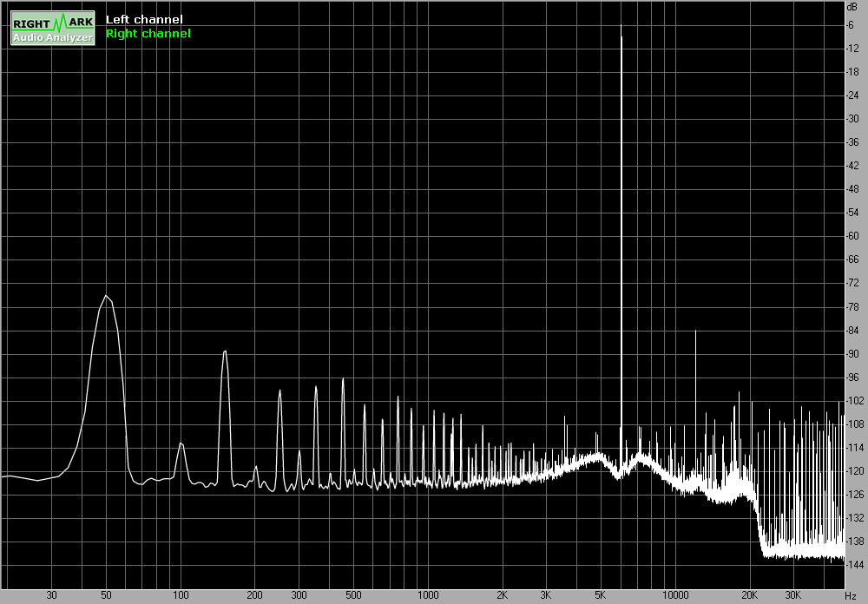This screenshot has height=604, width=868.
Task: Click the -60 dB axis value
Action: click(853, 236)
